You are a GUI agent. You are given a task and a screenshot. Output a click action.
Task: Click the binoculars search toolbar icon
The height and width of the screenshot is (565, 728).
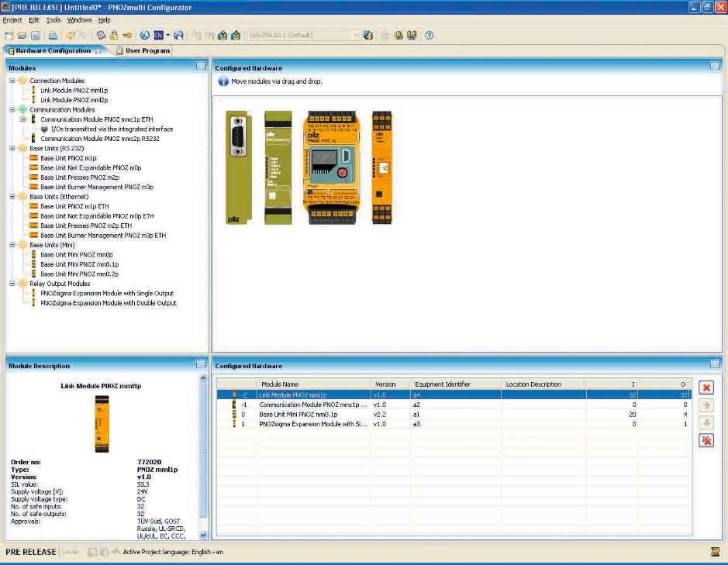(412, 36)
